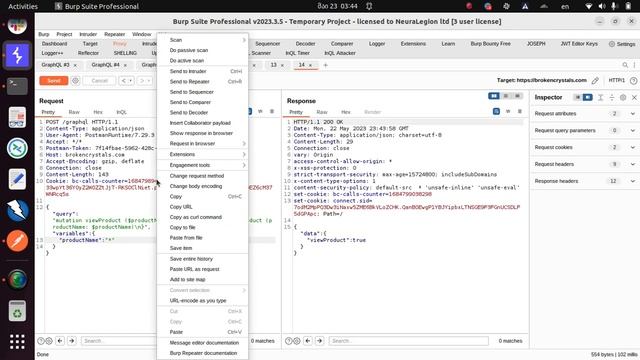Open Project menu in menu bar
Image resolution: width=640 pixels, height=360 pixels.
click(x=64, y=34)
